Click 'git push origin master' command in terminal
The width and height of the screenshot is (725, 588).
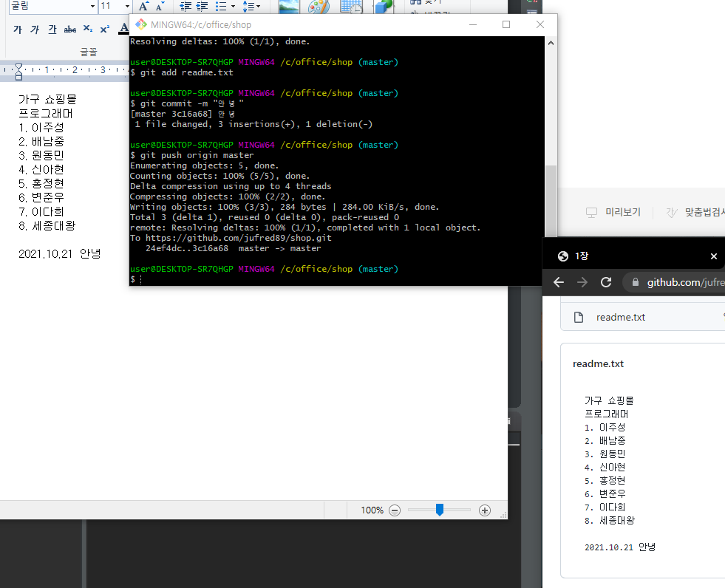[x=197, y=155]
